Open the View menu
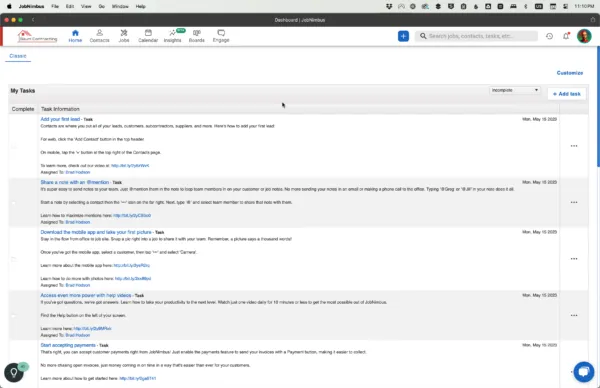600x388 pixels. (86, 6)
